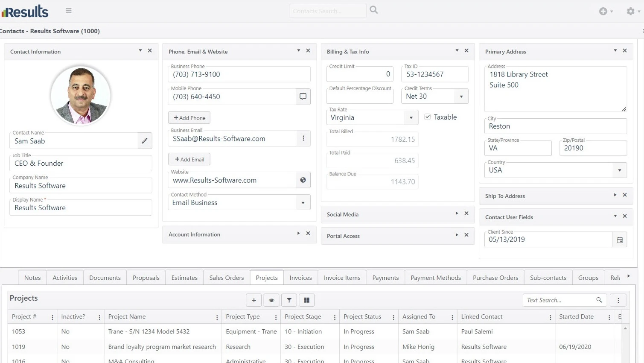Click the Add Phone button
The image size is (644, 363).
click(189, 118)
